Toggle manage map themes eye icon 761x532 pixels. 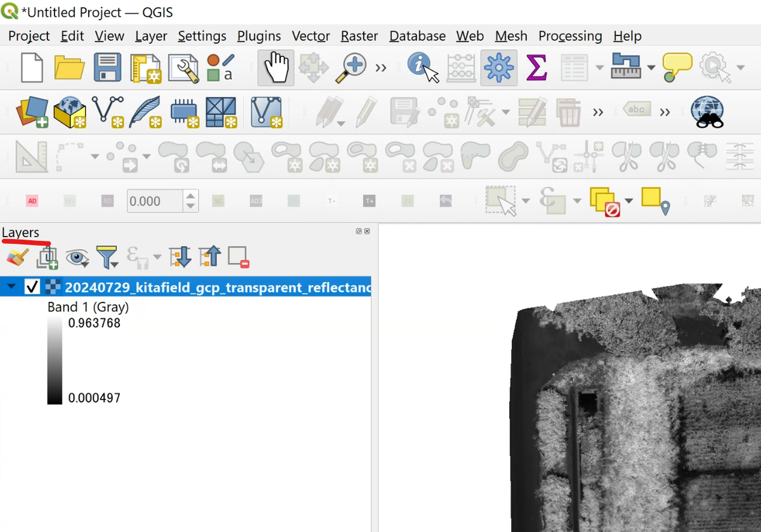coord(77,257)
